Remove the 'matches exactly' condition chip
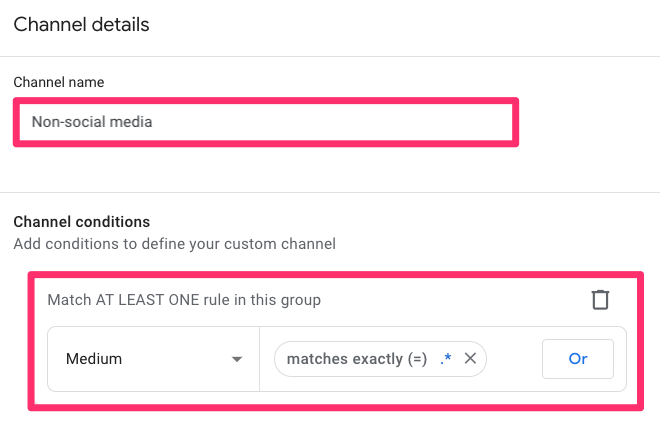Viewport: 660px width, 423px height. pos(470,359)
